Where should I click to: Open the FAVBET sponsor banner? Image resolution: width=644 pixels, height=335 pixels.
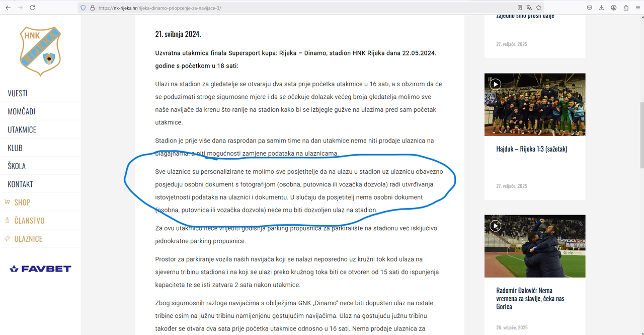tap(40, 269)
